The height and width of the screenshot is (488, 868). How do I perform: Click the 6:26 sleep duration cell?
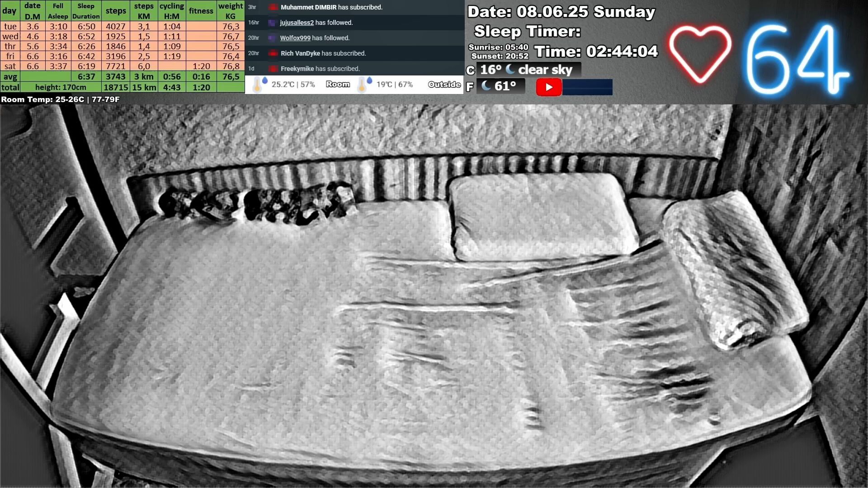pyautogui.click(x=86, y=46)
